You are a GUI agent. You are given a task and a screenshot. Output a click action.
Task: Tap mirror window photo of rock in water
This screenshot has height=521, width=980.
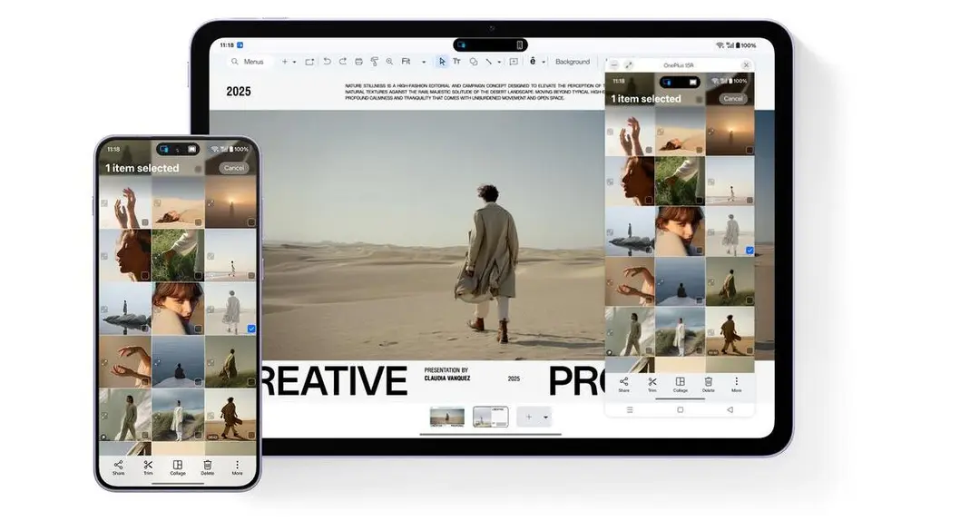pos(630,231)
